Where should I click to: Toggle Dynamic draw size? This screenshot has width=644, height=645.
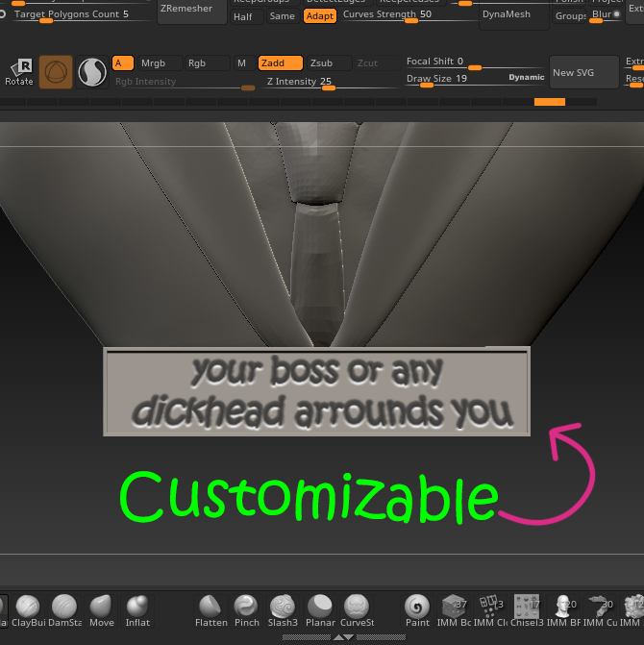pos(526,77)
